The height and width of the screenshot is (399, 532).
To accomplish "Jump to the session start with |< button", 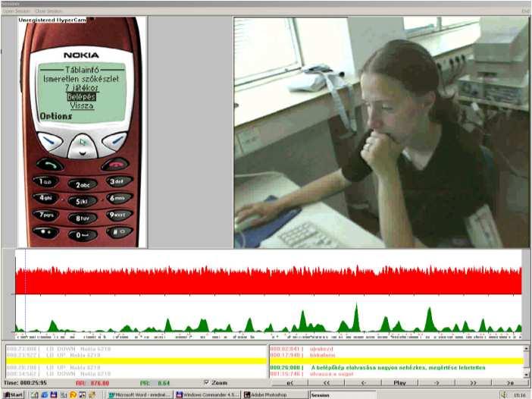I will (x=289, y=383).
